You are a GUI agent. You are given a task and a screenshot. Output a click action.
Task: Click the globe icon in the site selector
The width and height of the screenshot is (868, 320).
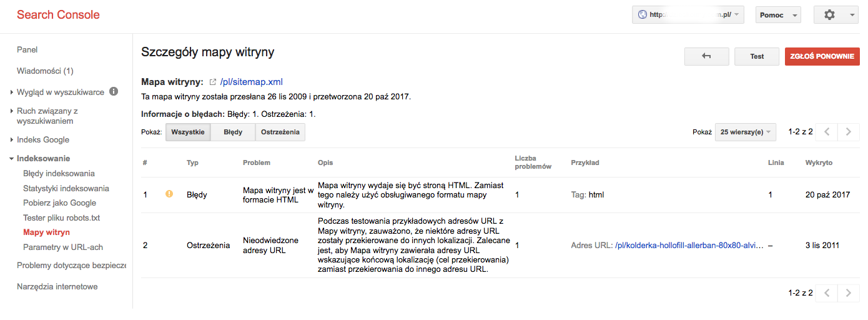click(x=641, y=15)
